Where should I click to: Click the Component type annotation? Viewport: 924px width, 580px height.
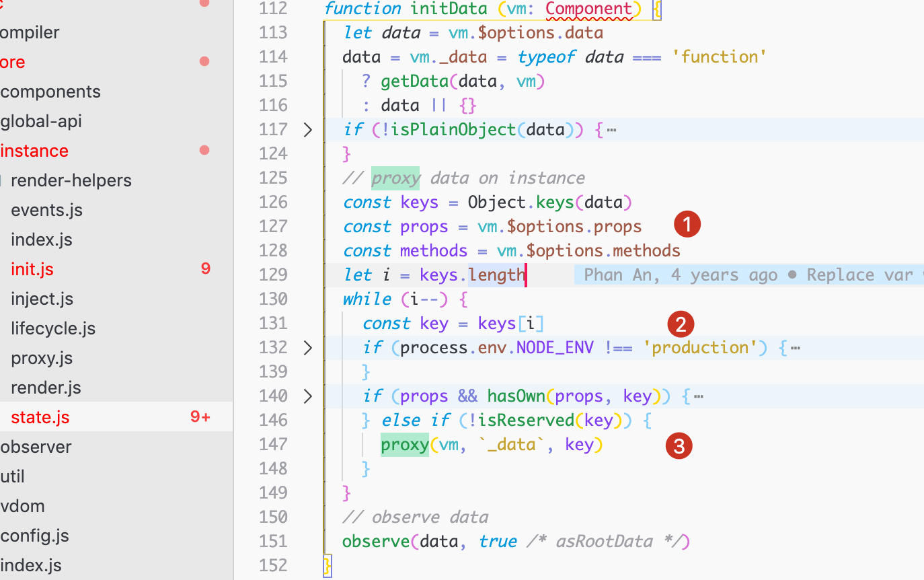pyautogui.click(x=589, y=9)
